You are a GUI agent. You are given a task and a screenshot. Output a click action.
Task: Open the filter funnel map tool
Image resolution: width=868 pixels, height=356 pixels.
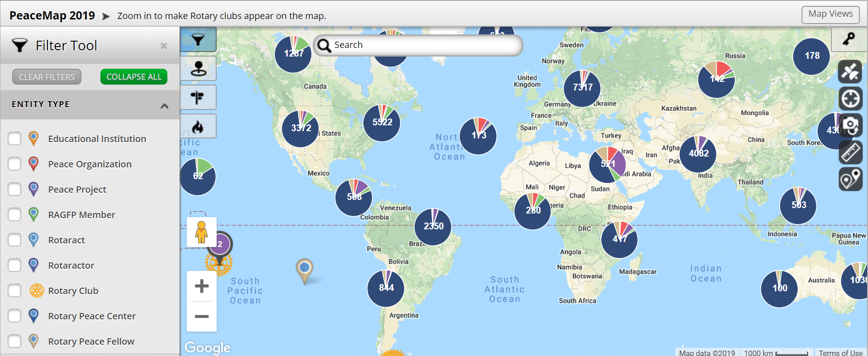coord(198,40)
